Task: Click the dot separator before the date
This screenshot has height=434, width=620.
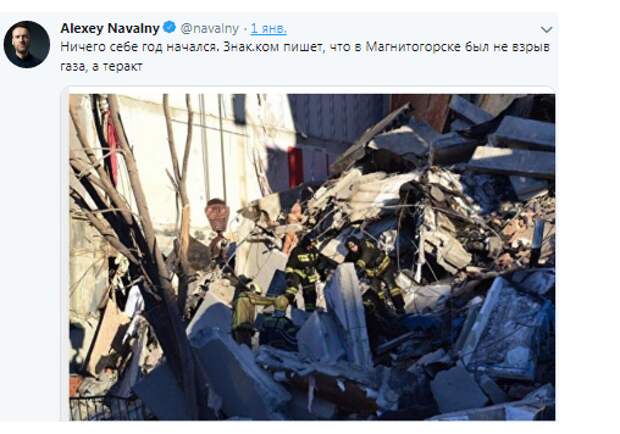Action: click(x=245, y=29)
